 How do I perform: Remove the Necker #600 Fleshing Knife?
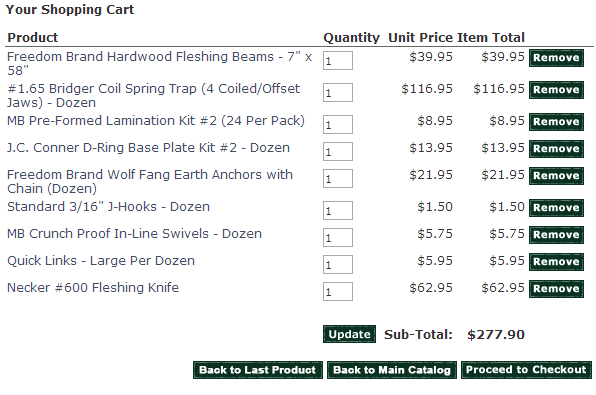pos(556,289)
